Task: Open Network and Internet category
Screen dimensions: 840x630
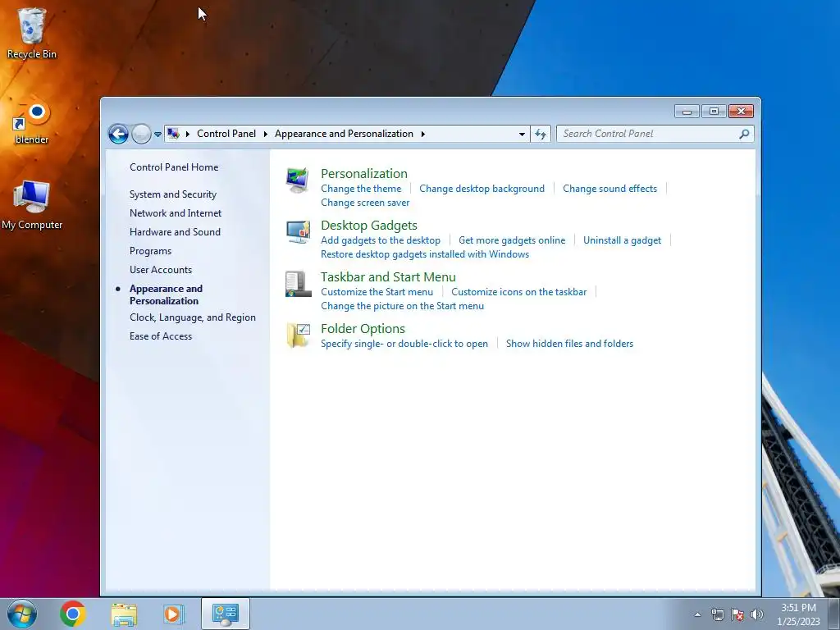Action: 176,213
